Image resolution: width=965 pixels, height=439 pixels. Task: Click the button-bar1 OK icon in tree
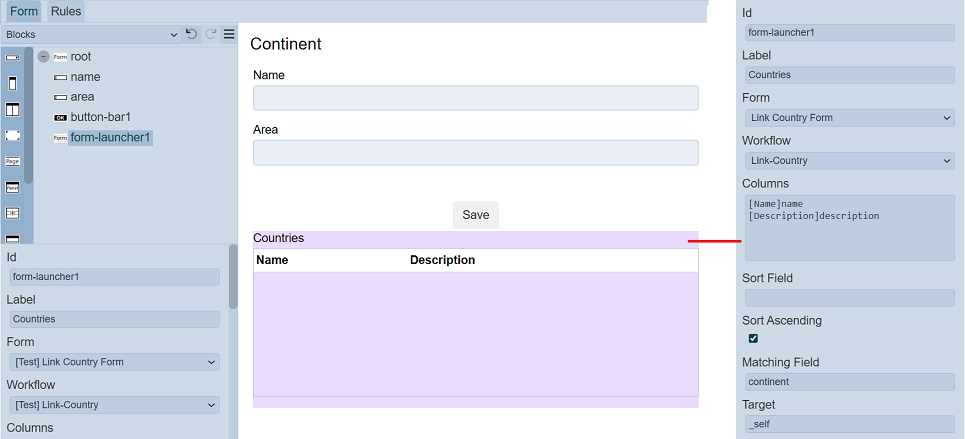pyautogui.click(x=60, y=117)
